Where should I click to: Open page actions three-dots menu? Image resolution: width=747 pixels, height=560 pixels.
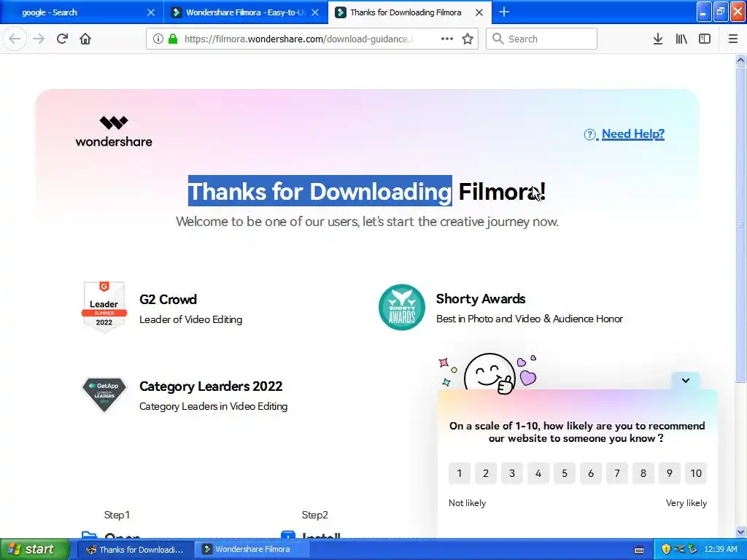click(447, 39)
